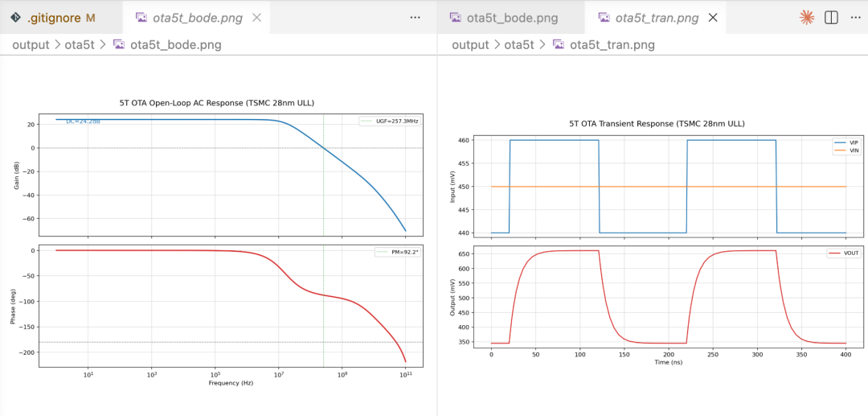Click ota5t_bode.png filename in left breadcrumb
The height and width of the screenshot is (416, 868).
click(175, 45)
